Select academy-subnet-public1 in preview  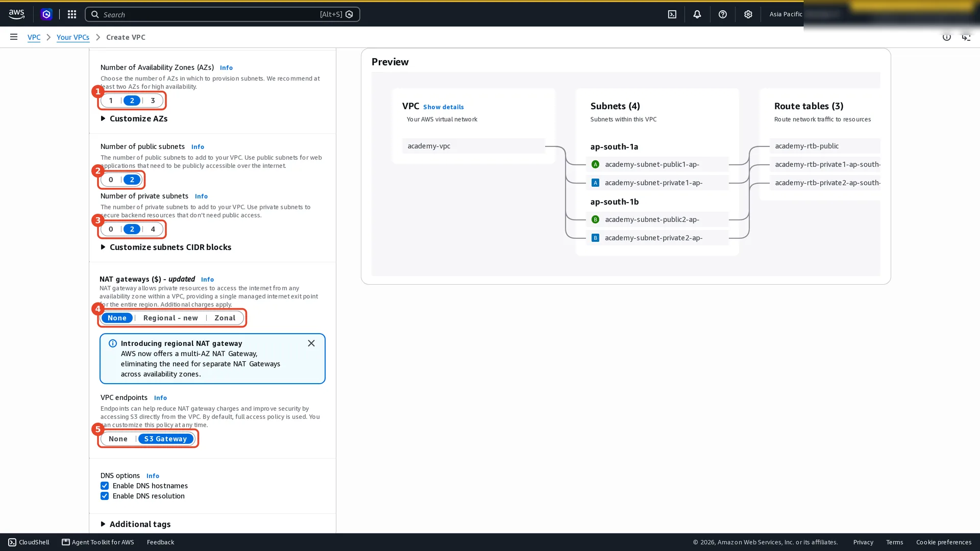[657, 164]
